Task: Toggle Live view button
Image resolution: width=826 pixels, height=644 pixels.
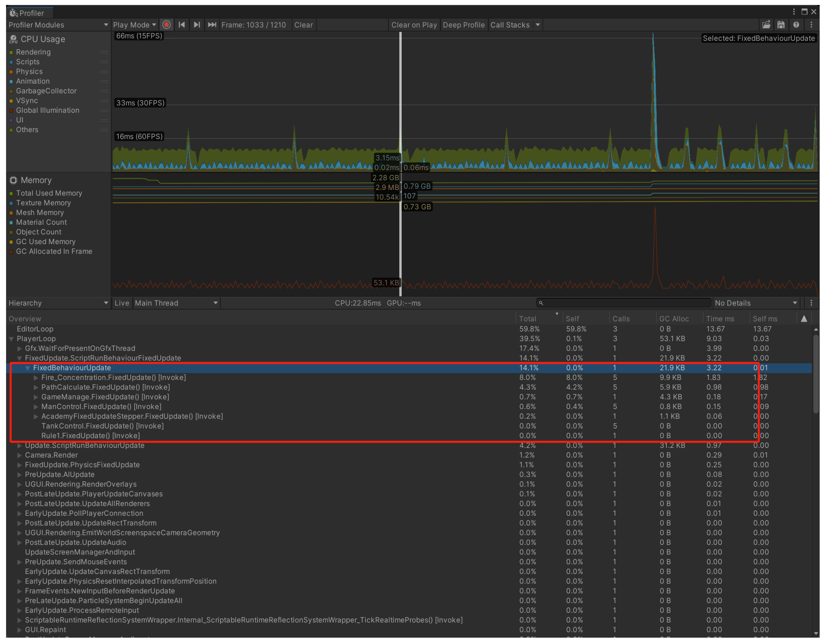Action: pyautogui.click(x=122, y=303)
